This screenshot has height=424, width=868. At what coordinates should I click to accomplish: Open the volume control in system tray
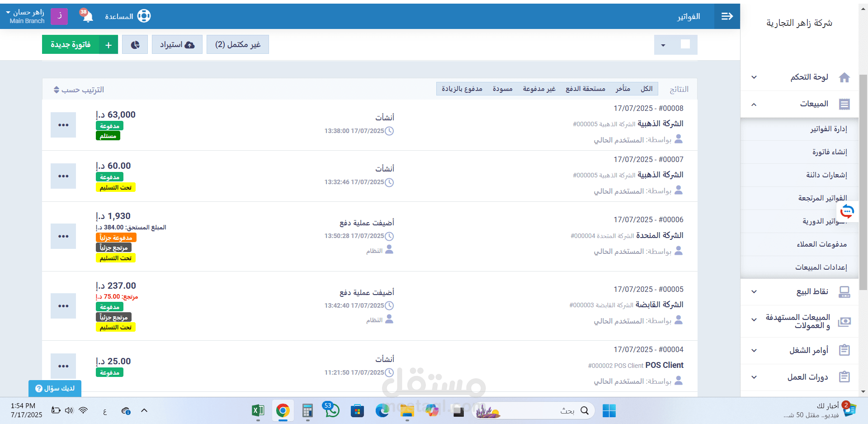[69, 410]
